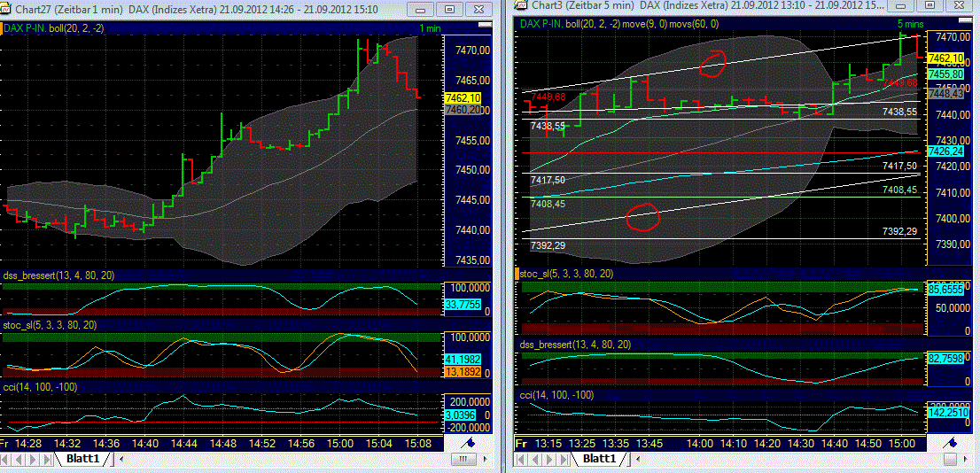Click grey 7460,20 value tag in Chart27

click(463, 109)
